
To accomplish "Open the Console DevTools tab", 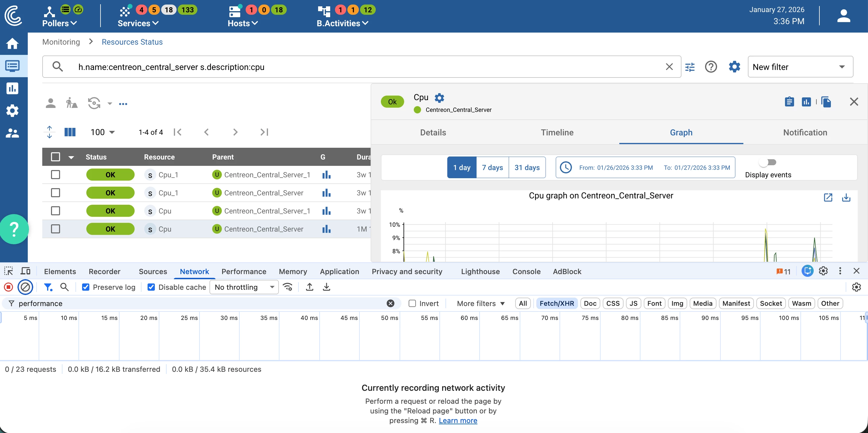I will click(x=526, y=271).
